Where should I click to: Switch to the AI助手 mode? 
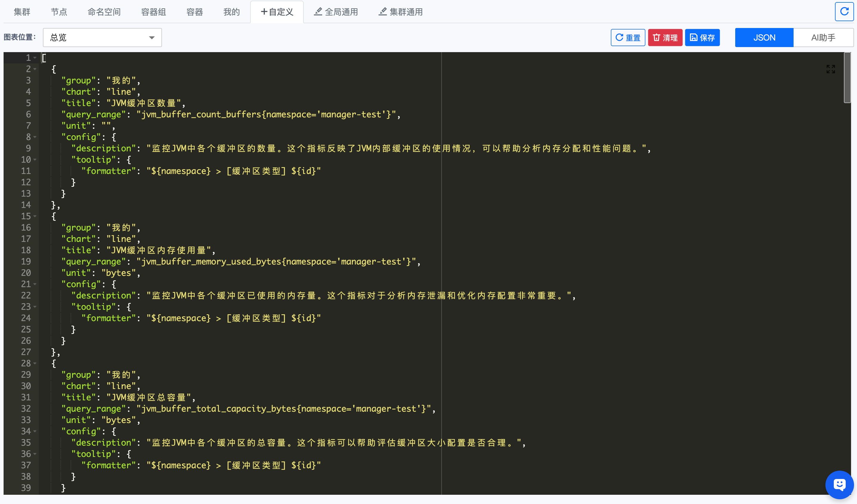[823, 38]
